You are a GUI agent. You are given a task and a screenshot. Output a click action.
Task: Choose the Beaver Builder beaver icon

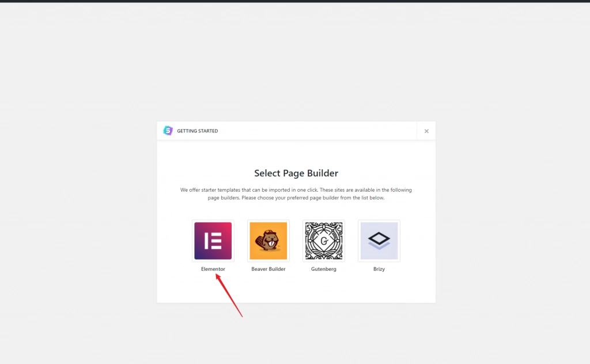point(268,241)
